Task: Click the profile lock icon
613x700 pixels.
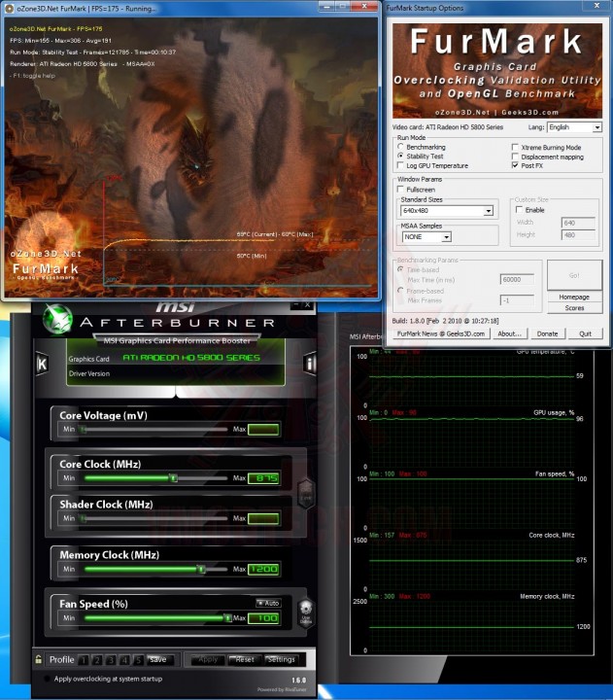Action: click(x=39, y=659)
